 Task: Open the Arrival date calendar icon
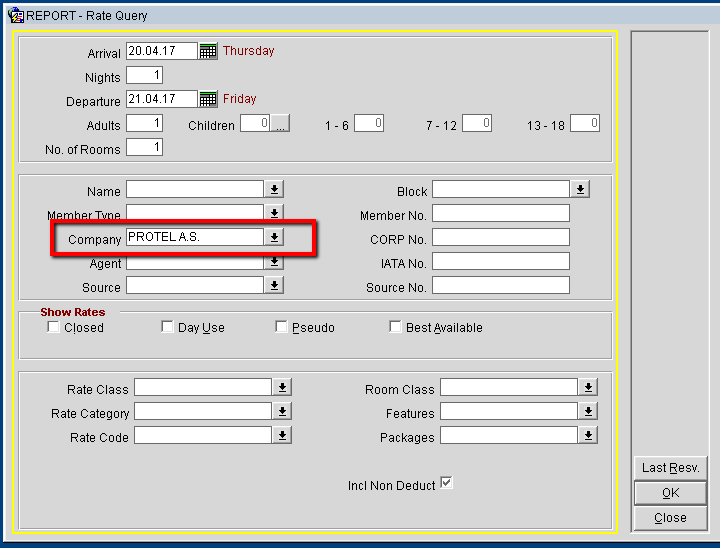[208, 51]
